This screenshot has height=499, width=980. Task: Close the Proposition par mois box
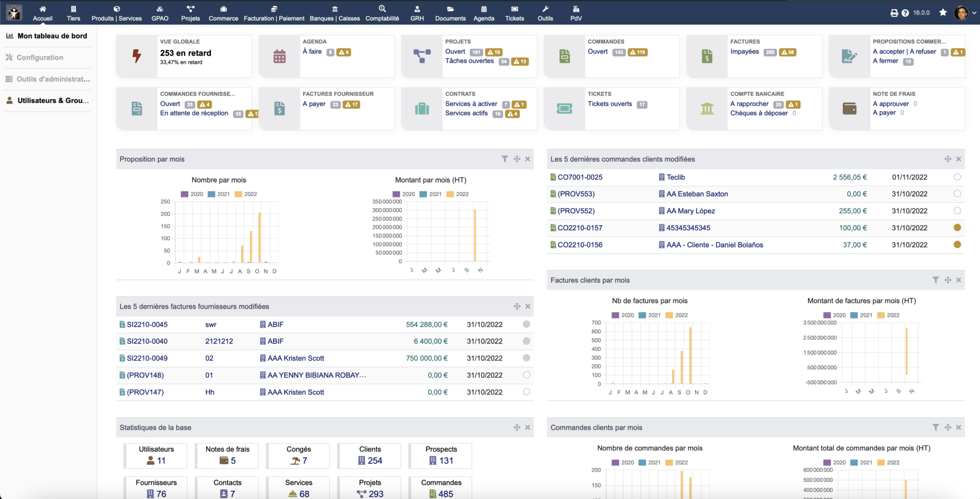click(528, 159)
